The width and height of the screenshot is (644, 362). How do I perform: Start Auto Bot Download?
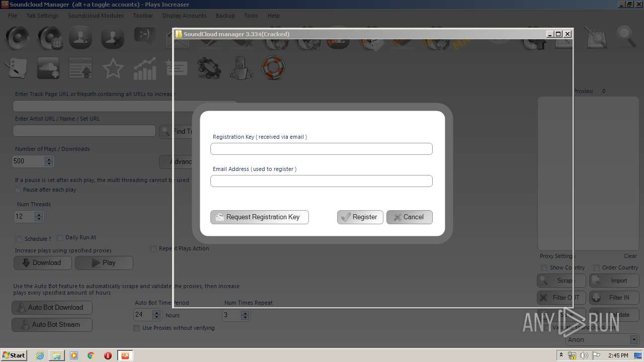(x=52, y=308)
